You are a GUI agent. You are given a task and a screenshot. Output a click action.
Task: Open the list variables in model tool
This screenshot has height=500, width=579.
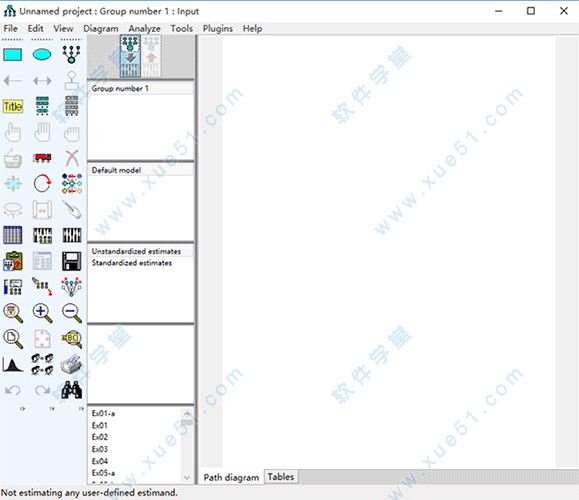pyautogui.click(x=42, y=106)
